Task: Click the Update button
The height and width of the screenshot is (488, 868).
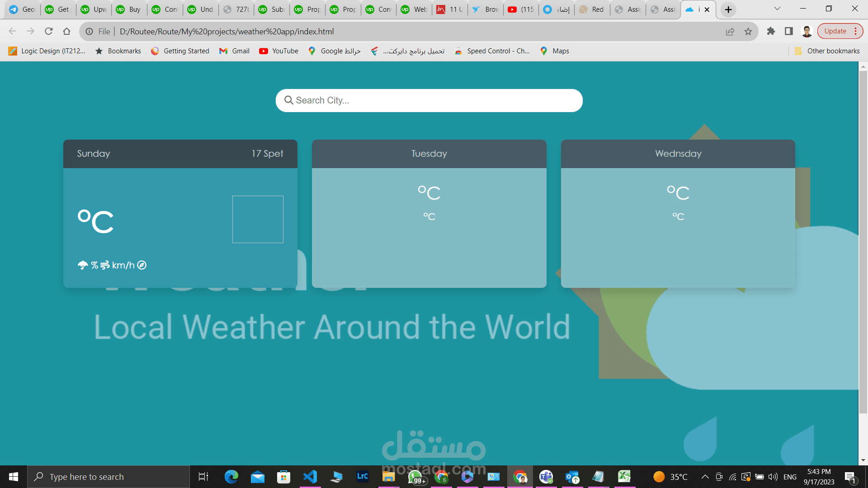Action: (x=836, y=31)
